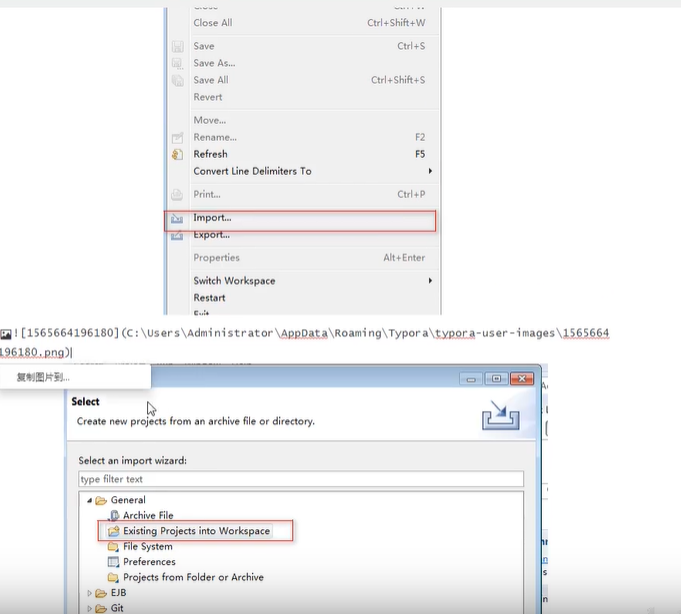Click the Export icon in the menu
Image resolution: width=681 pixels, height=614 pixels.
pyautogui.click(x=177, y=235)
